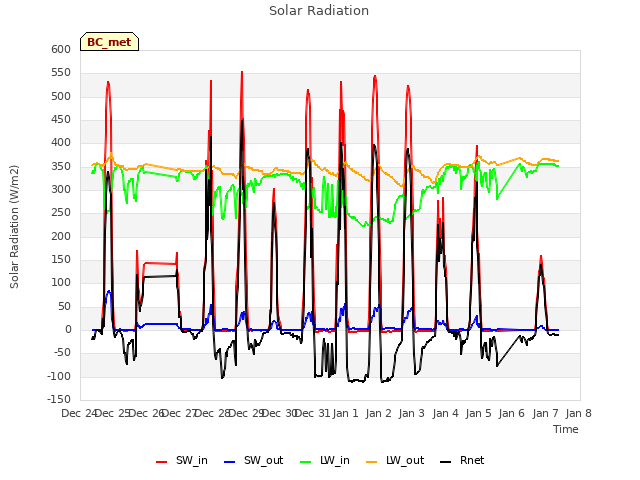The image size is (640, 480).
Task: Click the 350 y-axis tick label
Action: (x=61, y=167)
